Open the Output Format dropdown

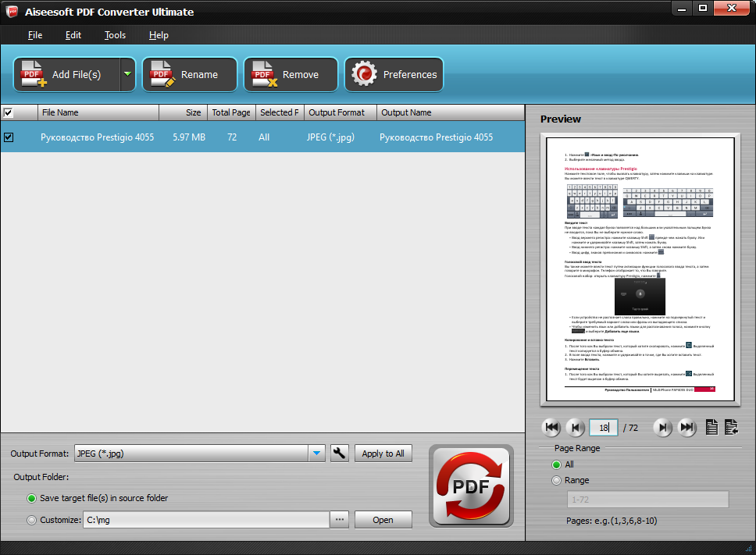316,453
